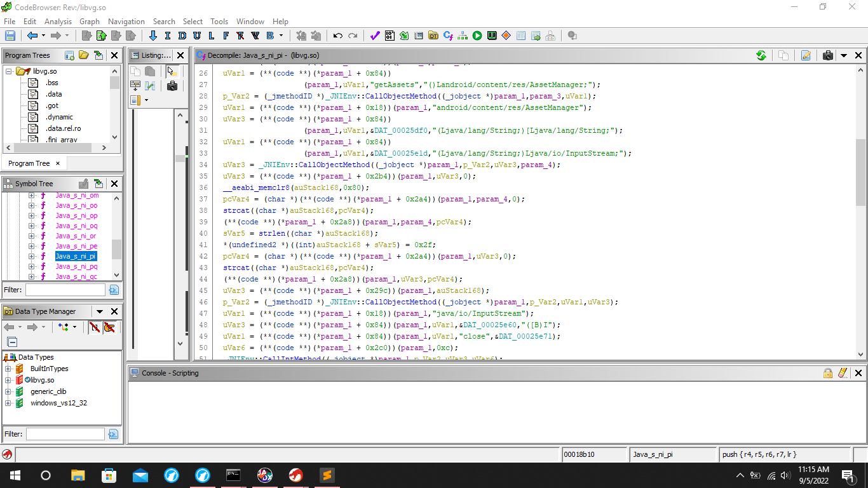Open the memory map chip icon

pos(492,36)
